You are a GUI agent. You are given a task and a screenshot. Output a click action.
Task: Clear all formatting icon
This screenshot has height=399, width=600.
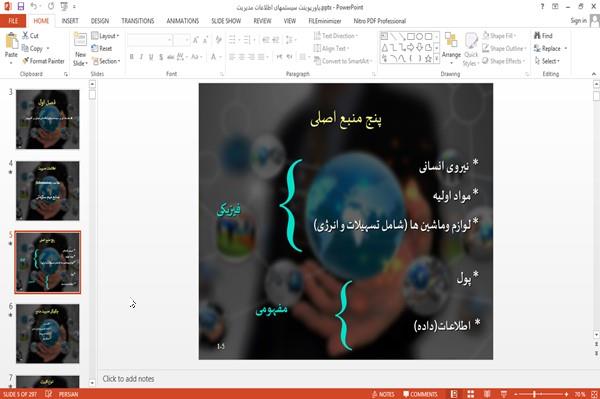click(219, 40)
